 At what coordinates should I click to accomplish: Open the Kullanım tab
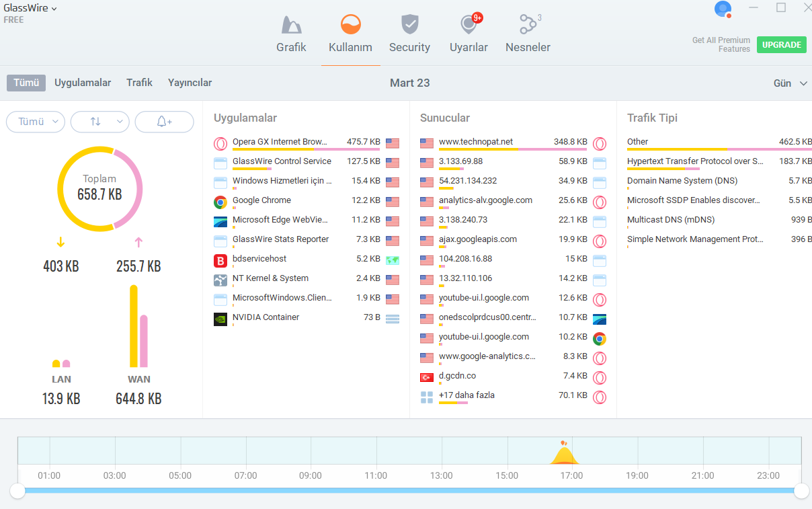point(350,34)
